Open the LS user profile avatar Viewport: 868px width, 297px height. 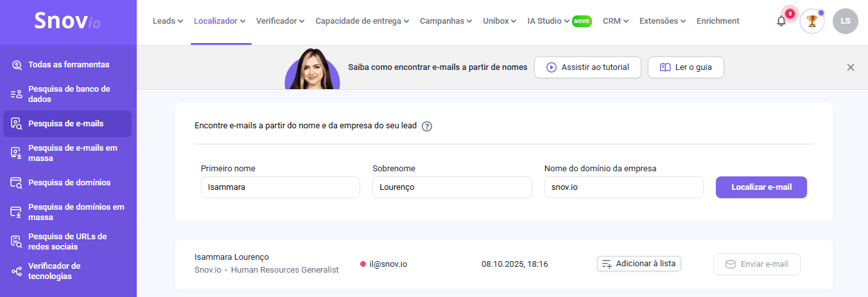845,21
